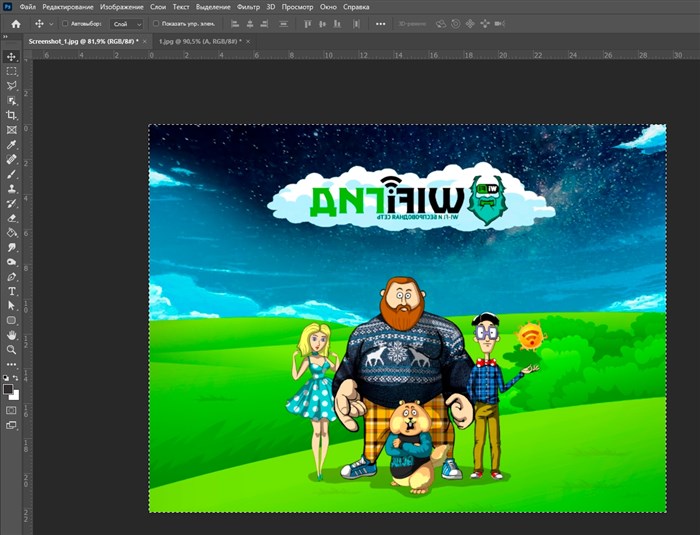This screenshot has height=535, width=700.
Task: Select the Smudge tool
Action: 12,247
